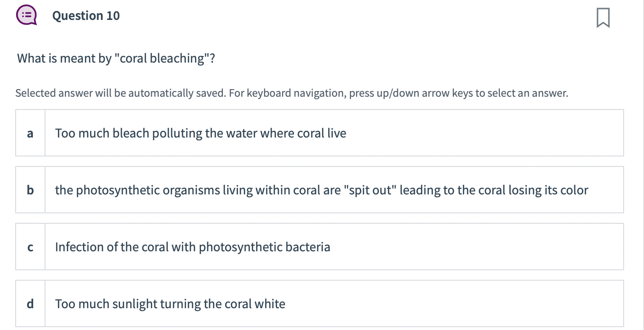Screen dimensions: 644x330
Task: Click "Selected answer will be automatically saved" notice
Action: (x=120, y=93)
